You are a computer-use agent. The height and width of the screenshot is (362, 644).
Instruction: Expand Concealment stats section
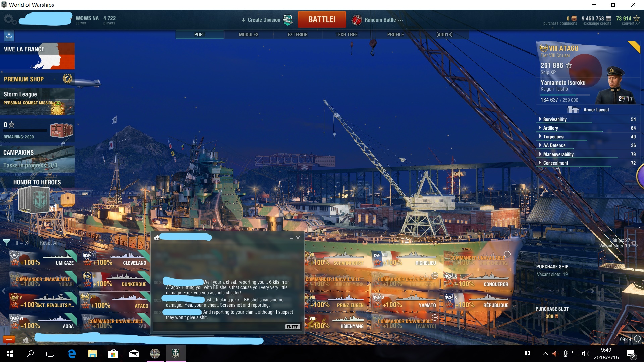(555, 163)
